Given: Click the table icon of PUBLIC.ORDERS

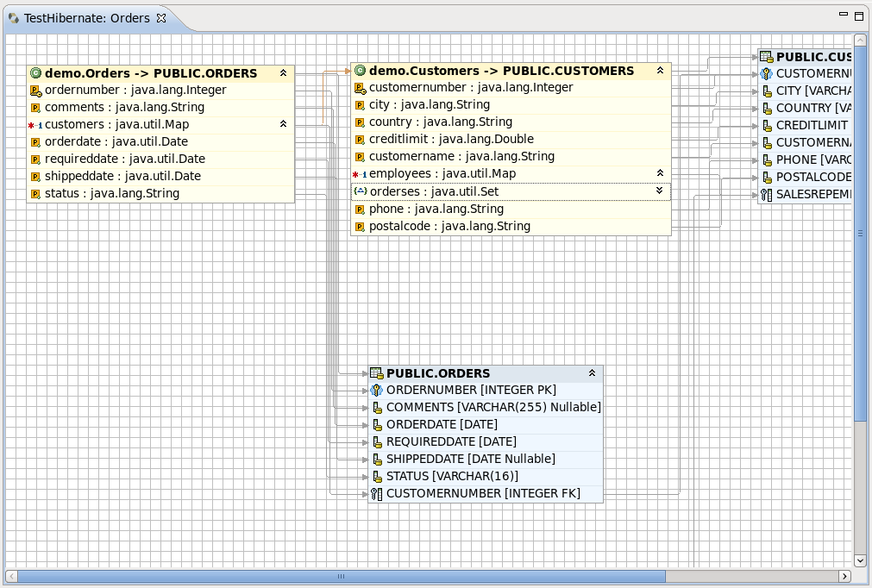Looking at the screenshot, I should [x=375, y=373].
